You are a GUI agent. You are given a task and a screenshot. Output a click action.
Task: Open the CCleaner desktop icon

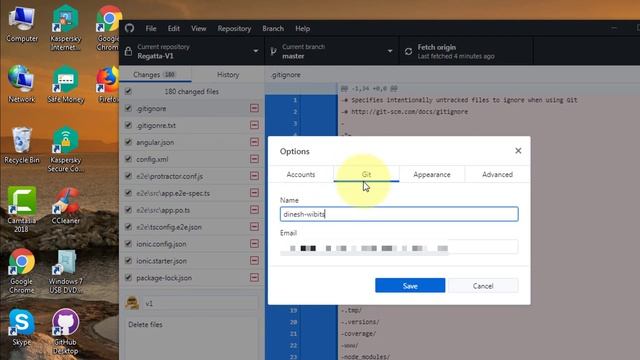click(x=65, y=206)
